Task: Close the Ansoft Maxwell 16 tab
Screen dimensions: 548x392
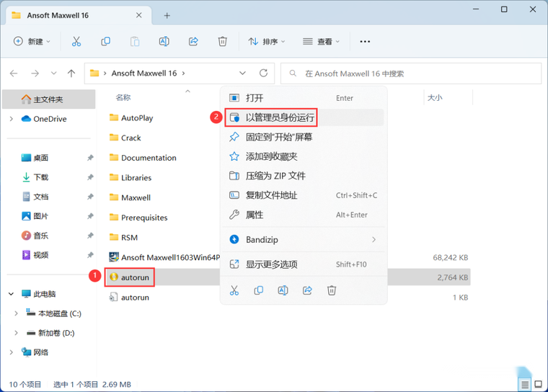Action: tap(138, 15)
